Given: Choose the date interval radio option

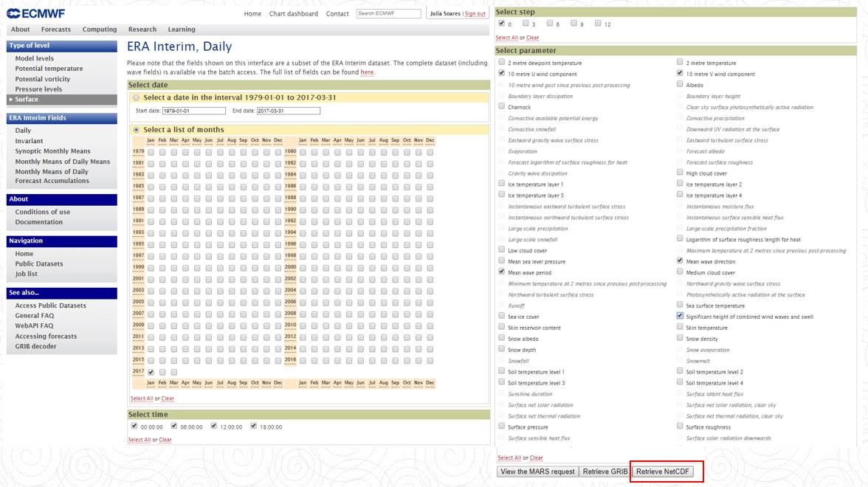Looking at the screenshot, I should tap(136, 97).
